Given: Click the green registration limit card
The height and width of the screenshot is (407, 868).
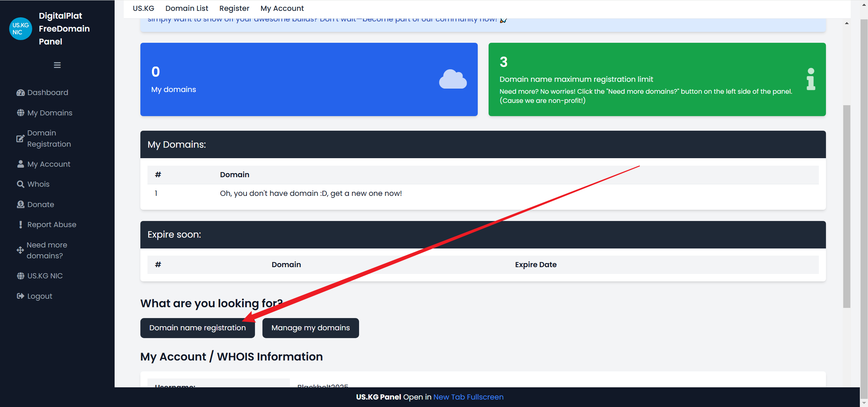Looking at the screenshot, I should (x=657, y=79).
